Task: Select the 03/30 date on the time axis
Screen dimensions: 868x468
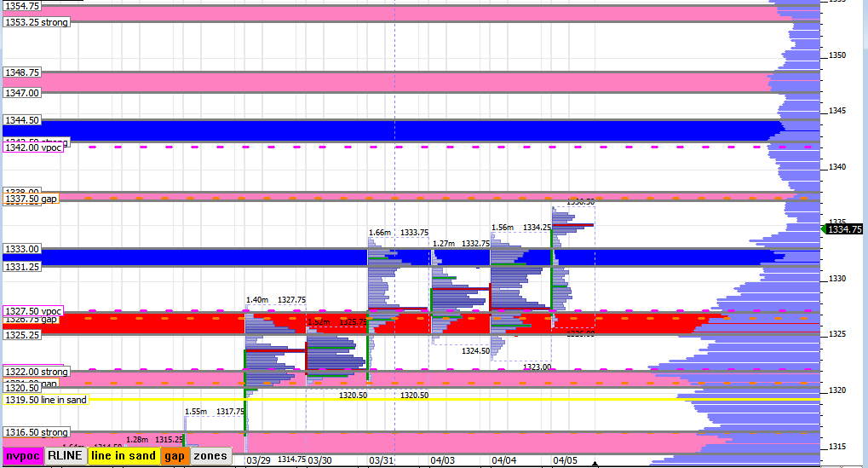Action: 320,461
